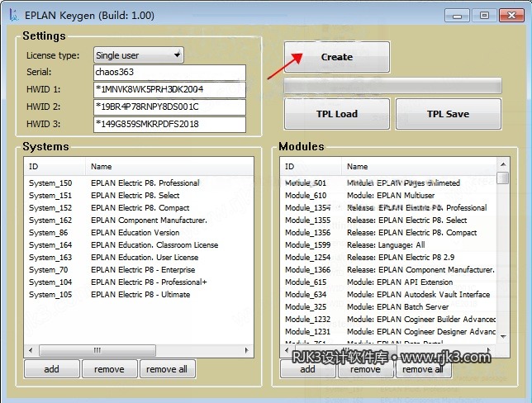Select Module_1254 Release Electric P8 2.9

[388, 258]
